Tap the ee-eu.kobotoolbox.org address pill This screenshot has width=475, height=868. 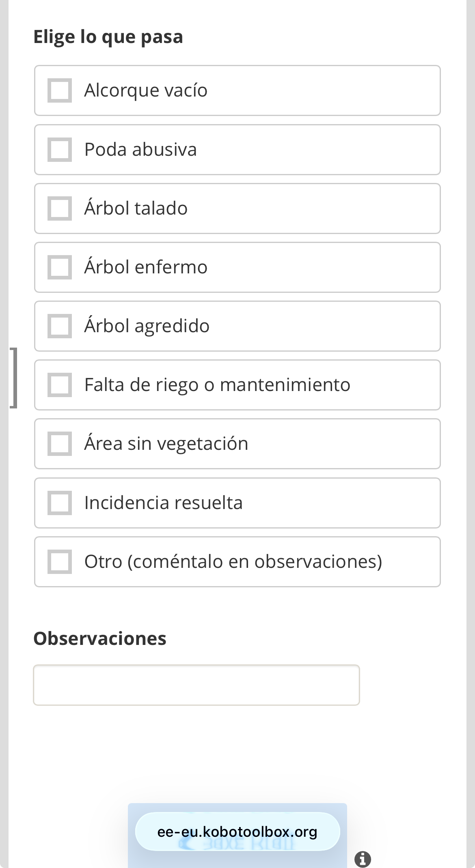[237, 831]
